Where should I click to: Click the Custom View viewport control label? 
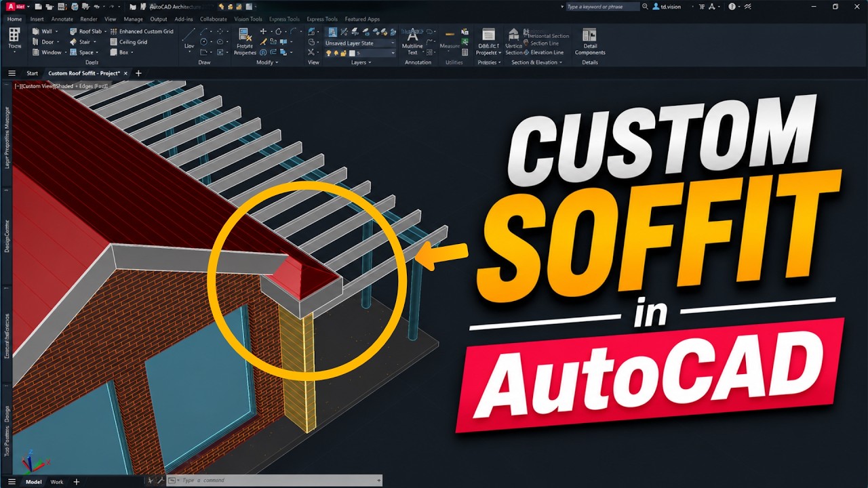click(38, 86)
